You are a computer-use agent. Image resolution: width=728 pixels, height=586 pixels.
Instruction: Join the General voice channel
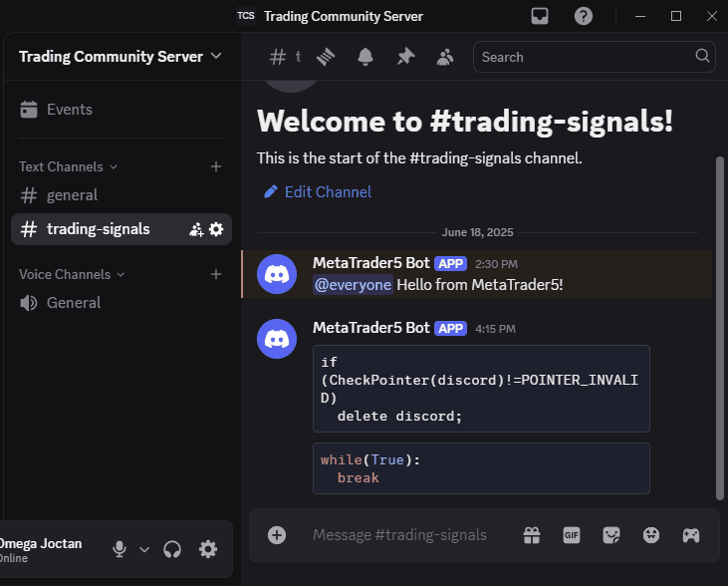(x=121, y=303)
